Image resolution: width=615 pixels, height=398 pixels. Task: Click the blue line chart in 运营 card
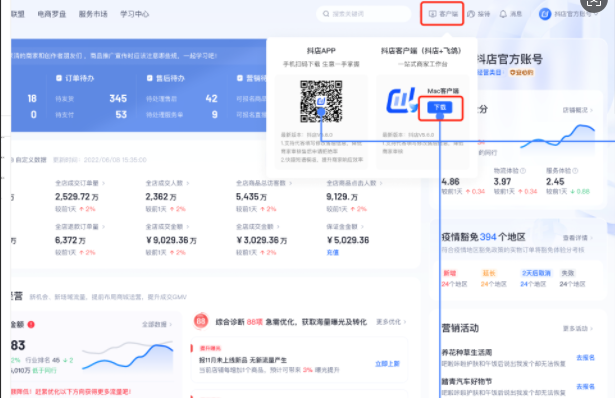click(x=127, y=356)
